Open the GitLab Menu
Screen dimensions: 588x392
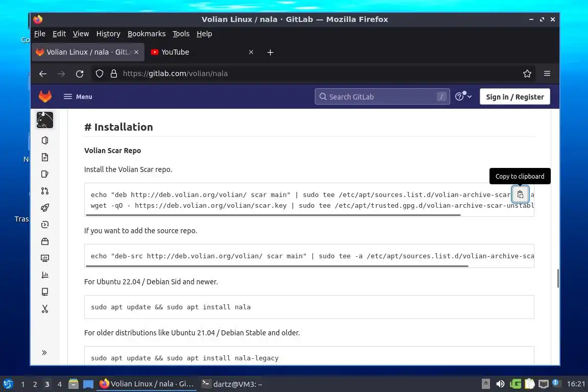[x=78, y=97]
